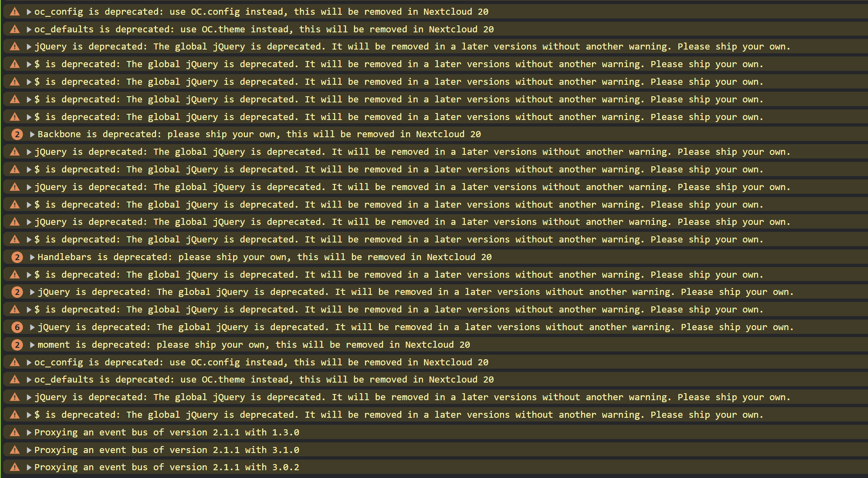
Task: Expand the Handlebars is deprecated warning
Action: pyautogui.click(x=32, y=257)
